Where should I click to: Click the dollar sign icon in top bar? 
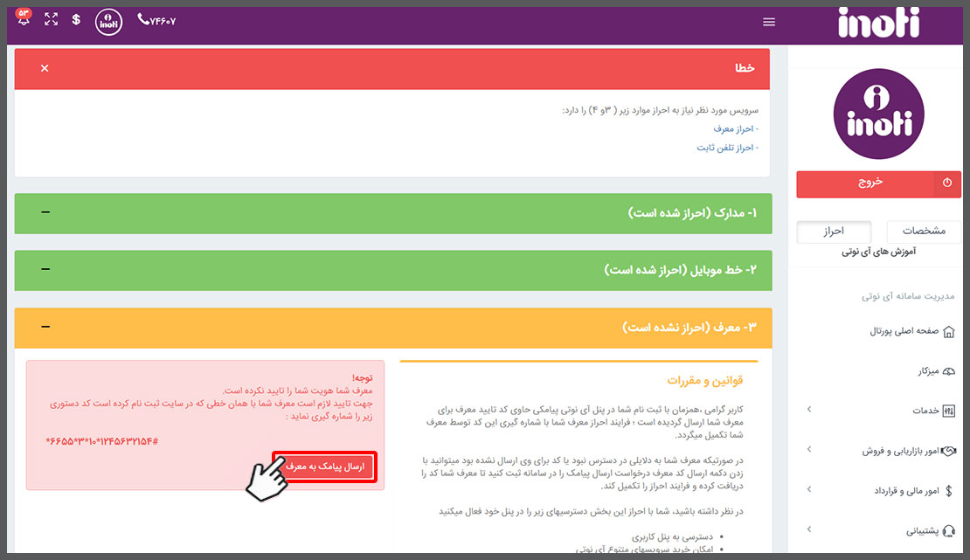point(77,20)
